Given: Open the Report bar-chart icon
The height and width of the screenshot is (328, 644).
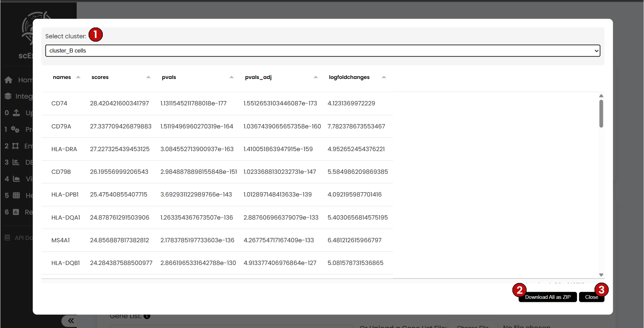Looking at the screenshot, I should click(16, 212).
